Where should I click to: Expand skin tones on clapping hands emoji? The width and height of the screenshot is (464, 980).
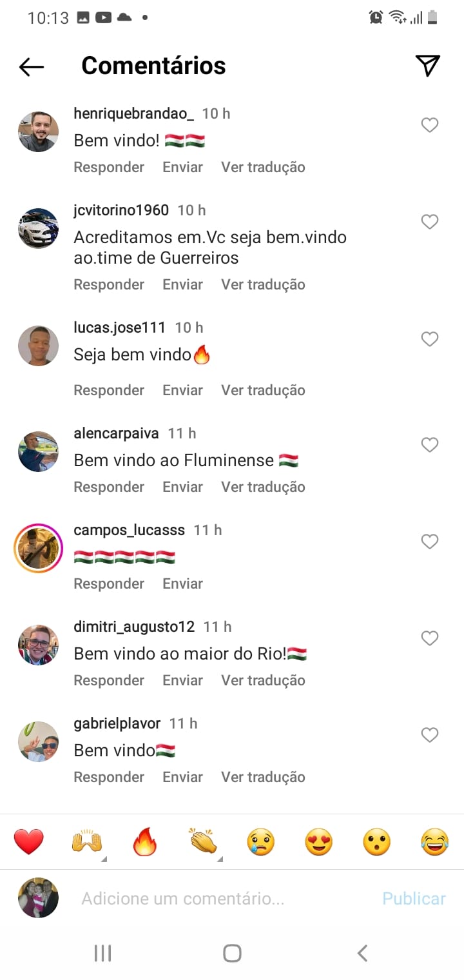point(203,842)
